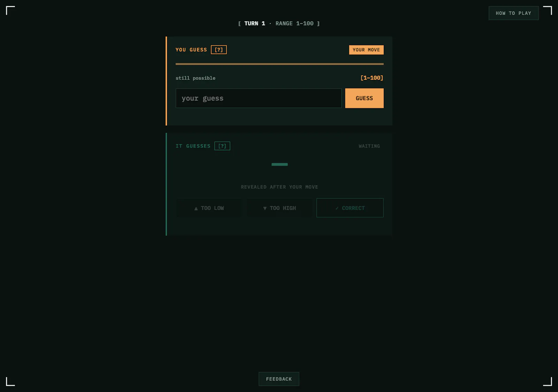The width and height of the screenshot is (558, 392).
Task: Click the 'Waiting' status label
Action: tap(369, 146)
